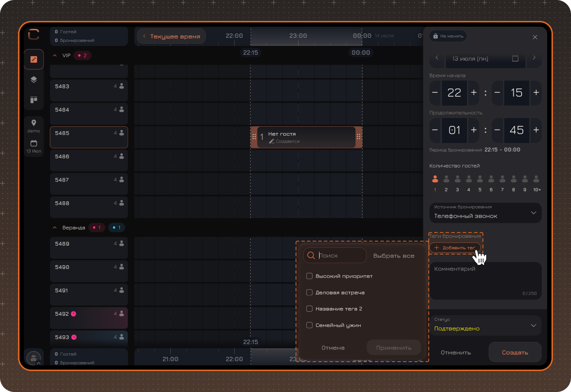This screenshot has height=392, width=571.
Task: Click the location pin labeled demo
Action: (34, 126)
